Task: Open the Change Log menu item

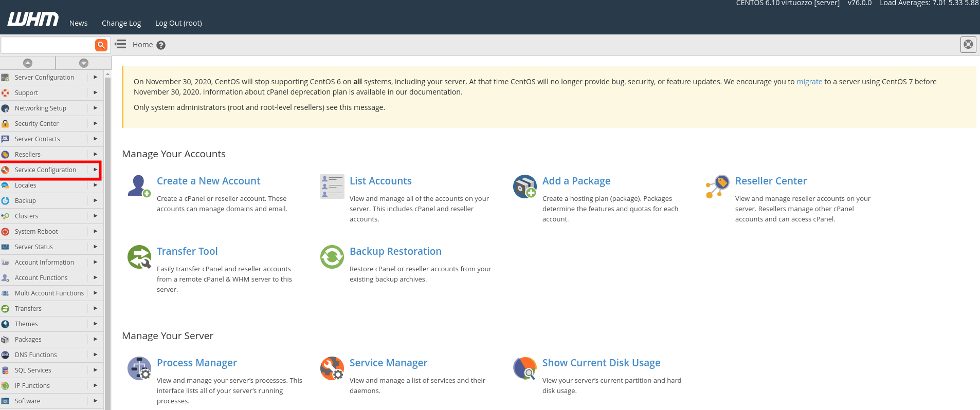Action: (121, 23)
